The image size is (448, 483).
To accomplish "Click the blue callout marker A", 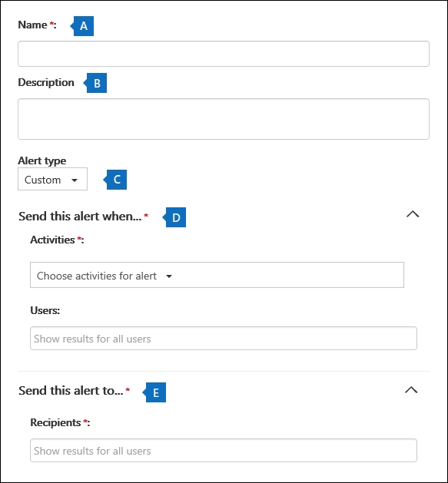I will pyautogui.click(x=82, y=26).
